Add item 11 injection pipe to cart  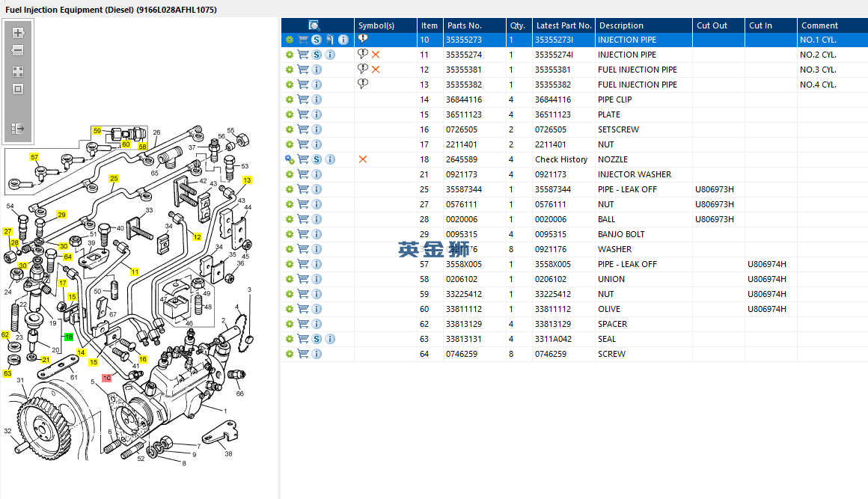[303, 55]
